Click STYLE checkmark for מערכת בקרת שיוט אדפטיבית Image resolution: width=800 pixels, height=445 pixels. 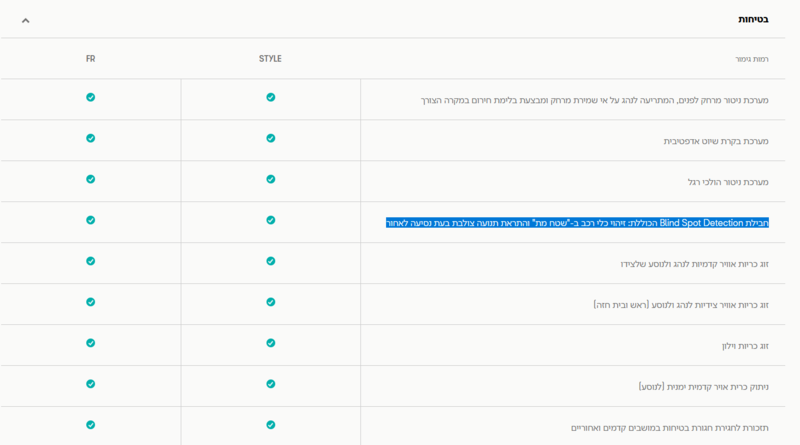pyautogui.click(x=270, y=138)
